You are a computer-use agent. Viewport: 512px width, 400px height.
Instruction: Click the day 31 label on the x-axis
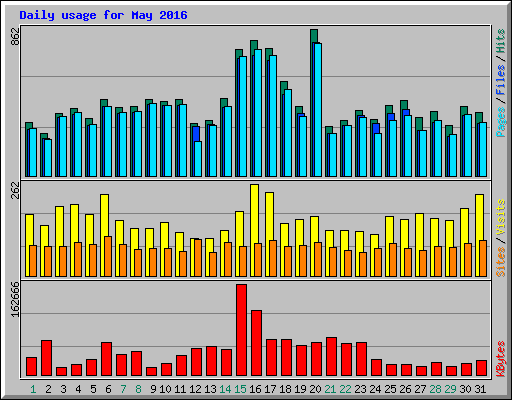[x=480, y=389]
